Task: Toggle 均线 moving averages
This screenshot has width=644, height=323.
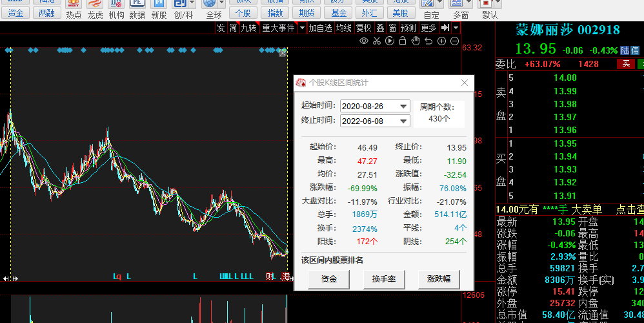Action: (344, 28)
